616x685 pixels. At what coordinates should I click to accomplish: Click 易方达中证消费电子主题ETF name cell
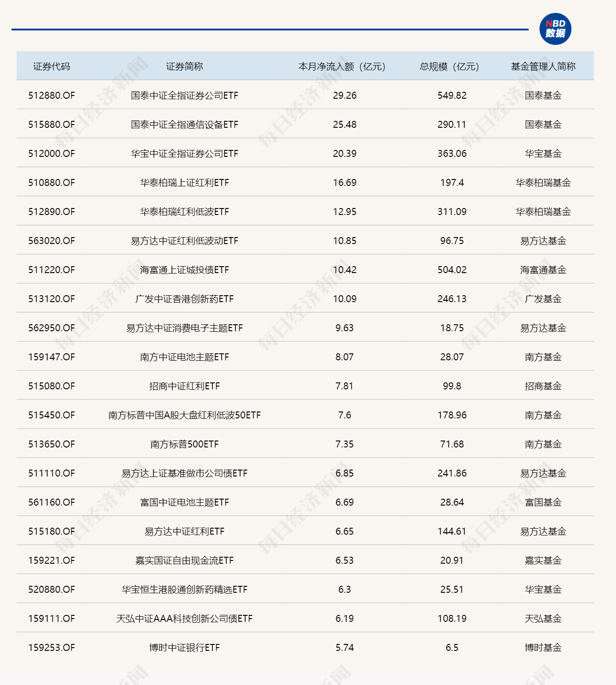[x=185, y=328]
